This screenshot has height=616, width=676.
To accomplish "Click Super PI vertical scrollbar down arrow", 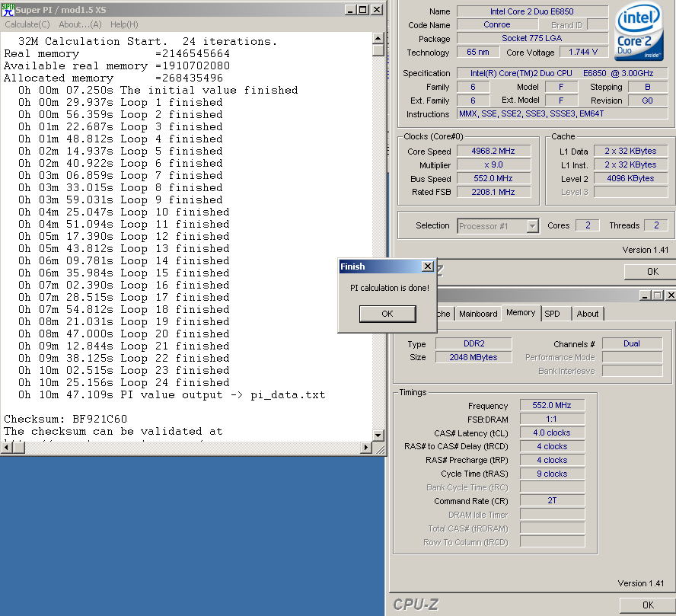I will click(x=378, y=435).
